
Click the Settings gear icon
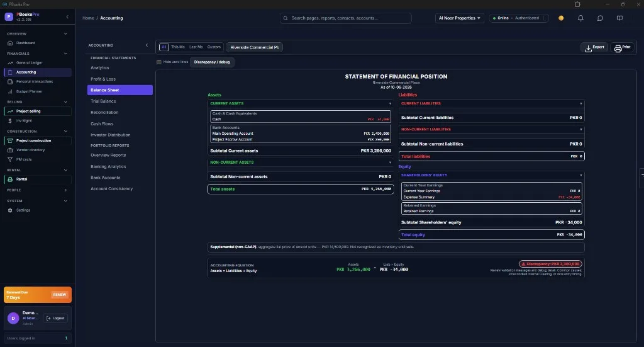click(x=10, y=210)
